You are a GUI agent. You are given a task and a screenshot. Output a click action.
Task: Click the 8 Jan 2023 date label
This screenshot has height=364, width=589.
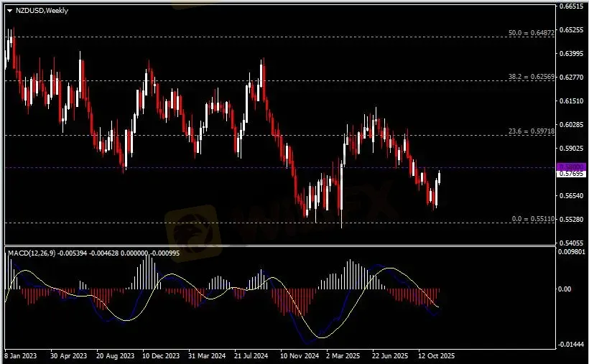(22, 355)
